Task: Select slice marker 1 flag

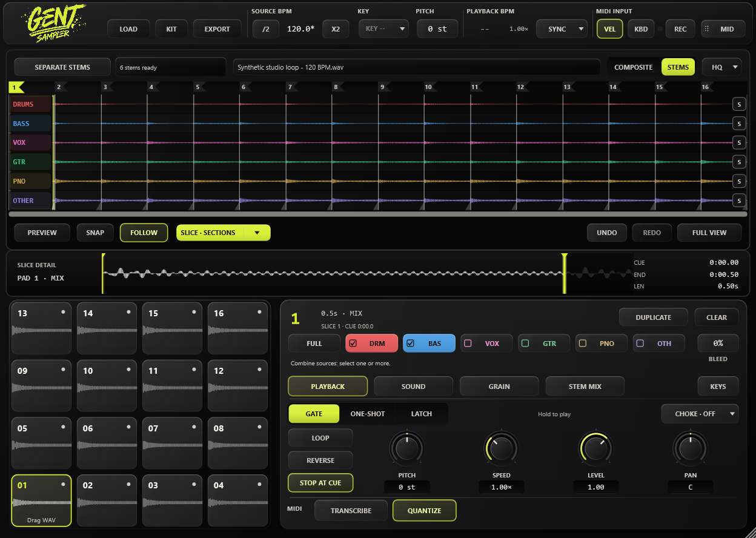Action: (16, 87)
